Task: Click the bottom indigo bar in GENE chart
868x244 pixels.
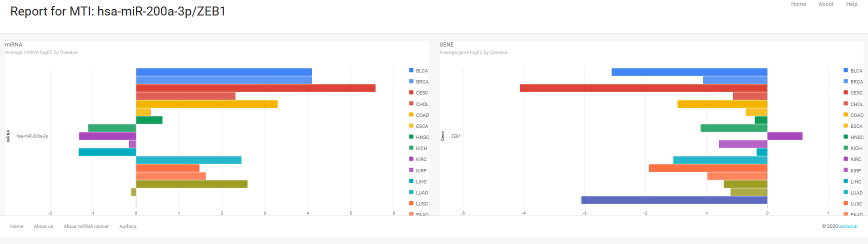Action: pyautogui.click(x=674, y=200)
